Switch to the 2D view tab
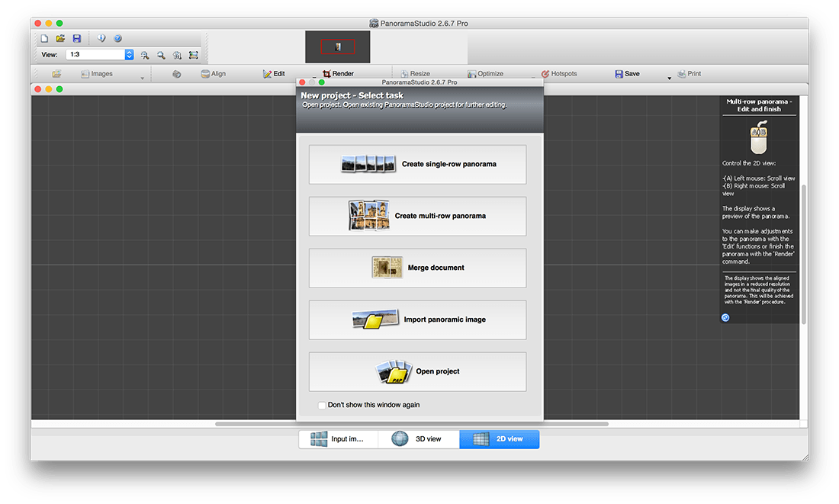This screenshot has height=504, width=839. coord(500,438)
